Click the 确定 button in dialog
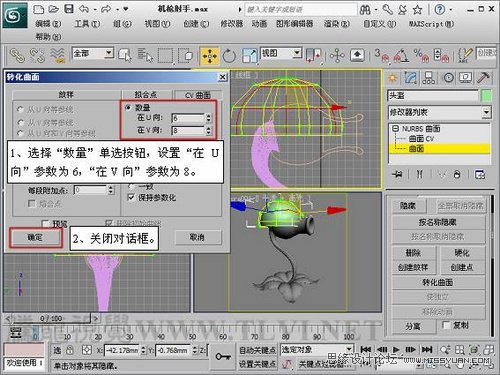This screenshot has height=375, width=500. pos(35,237)
